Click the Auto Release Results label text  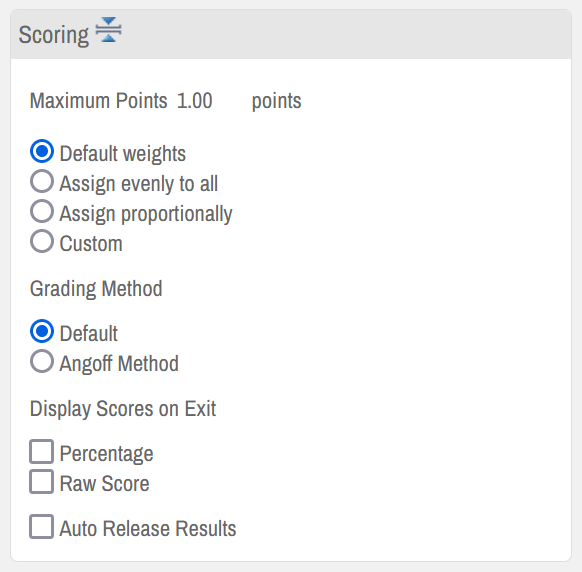148,529
